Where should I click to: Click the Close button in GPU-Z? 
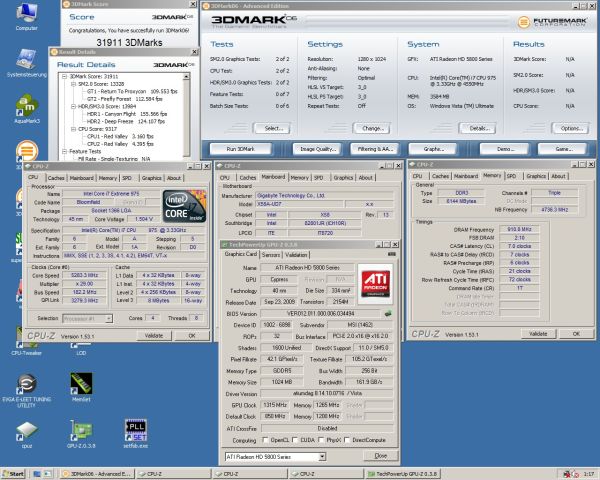[x=380, y=456]
